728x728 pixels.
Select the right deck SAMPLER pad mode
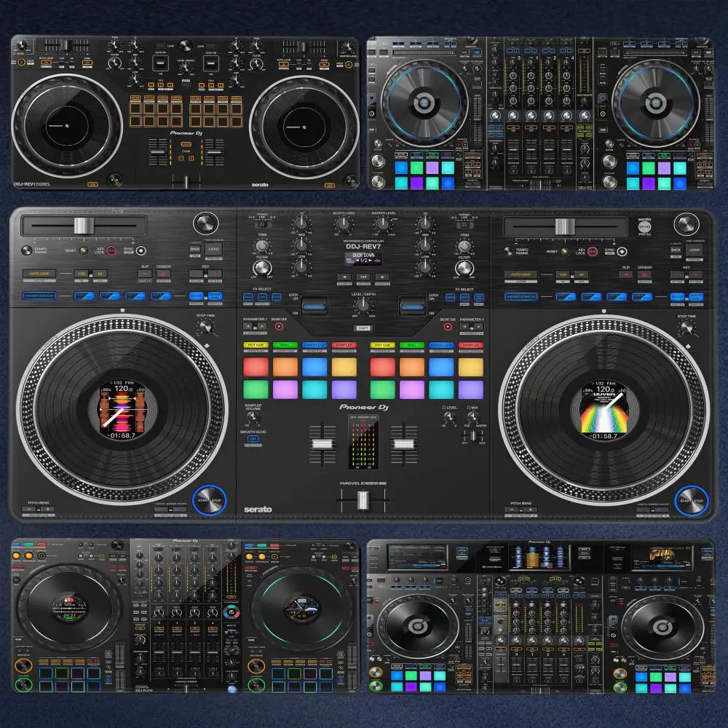(471, 345)
